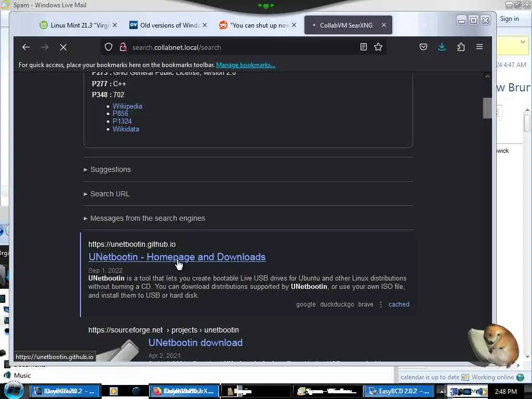Click the page scrollbar up arrow
Screen dimensions: 532x399
[x=487, y=77]
